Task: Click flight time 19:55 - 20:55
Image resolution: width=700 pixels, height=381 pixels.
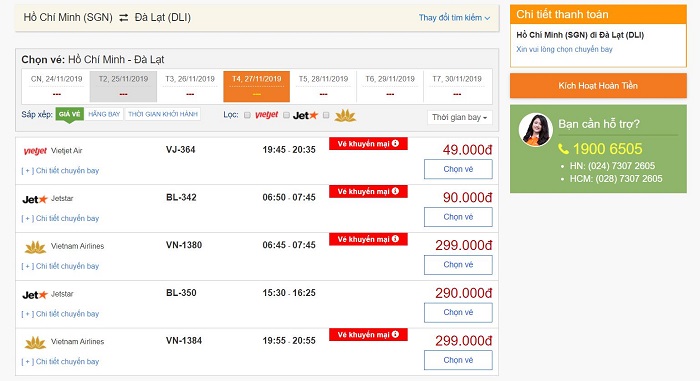Action: (x=289, y=341)
